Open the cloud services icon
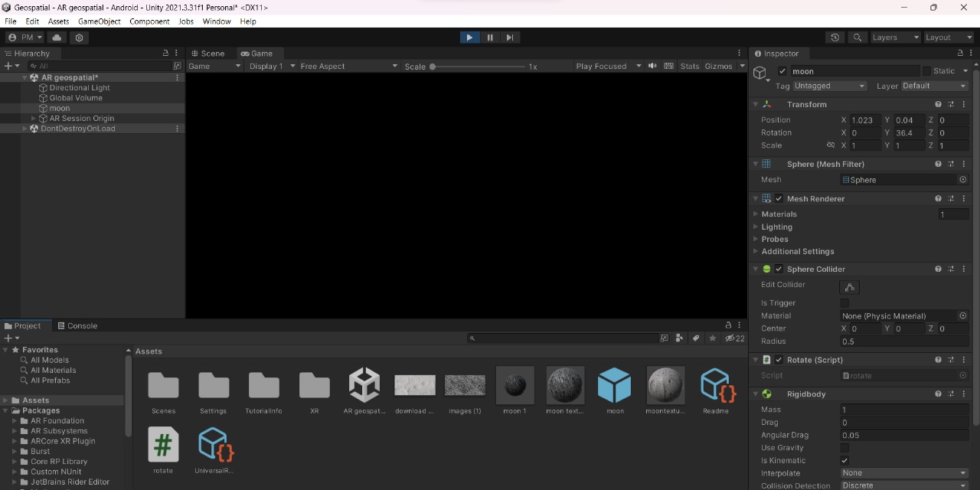The height and width of the screenshot is (490, 980). click(57, 38)
